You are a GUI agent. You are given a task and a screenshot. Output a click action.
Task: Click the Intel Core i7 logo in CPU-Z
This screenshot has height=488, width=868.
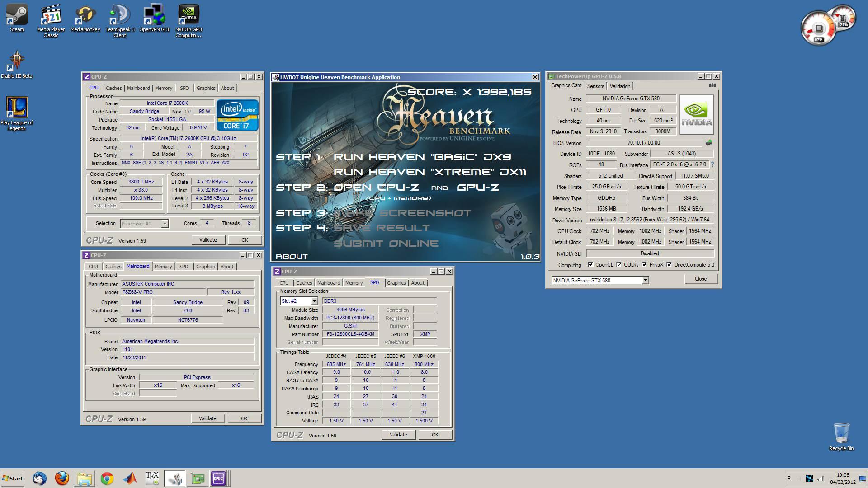click(237, 115)
